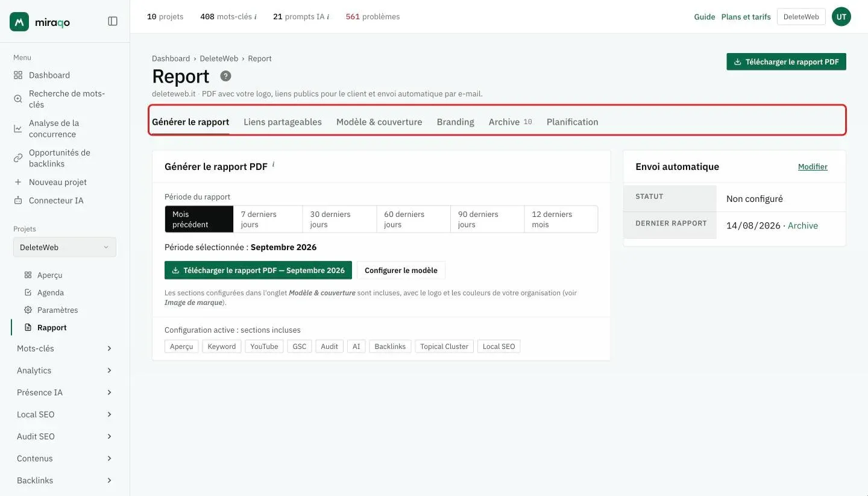Screen dimensions: 868x496
Task: Click the info icon next to mots-clés count
Action: pos(256,17)
